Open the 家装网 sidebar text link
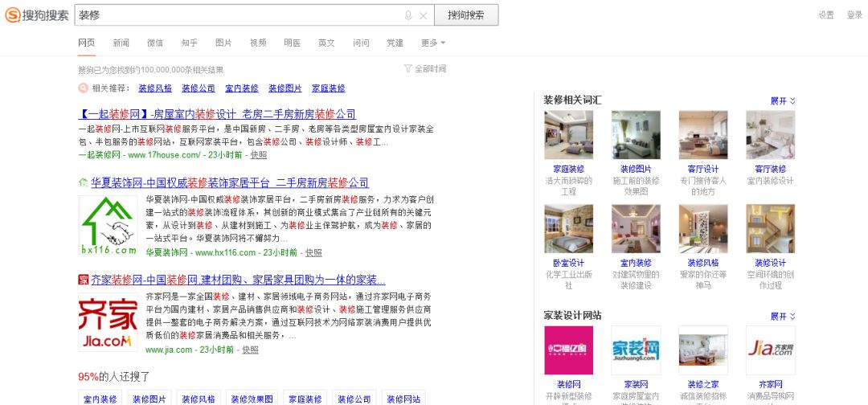This screenshot has height=405, width=868. point(636,385)
